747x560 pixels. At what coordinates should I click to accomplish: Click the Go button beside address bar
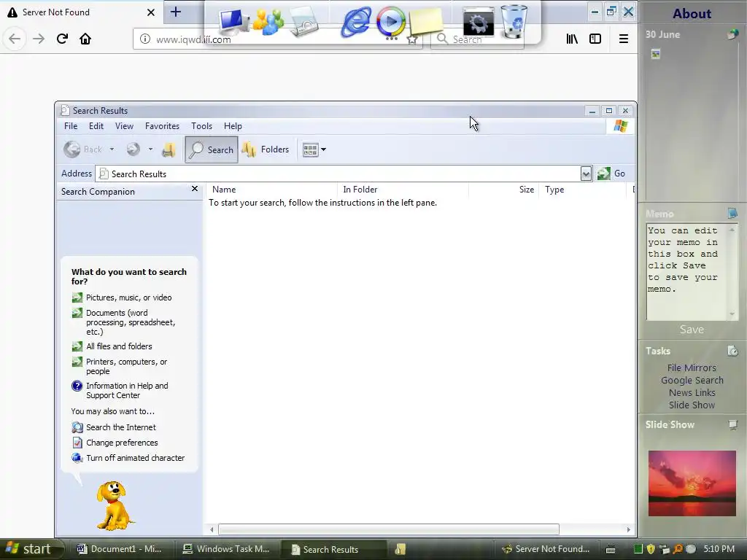[x=612, y=174]
